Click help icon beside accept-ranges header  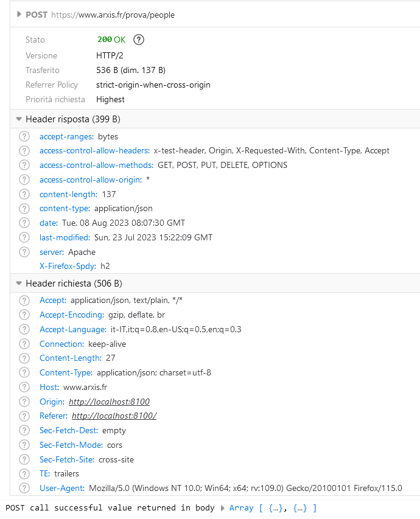pos(24,136)
